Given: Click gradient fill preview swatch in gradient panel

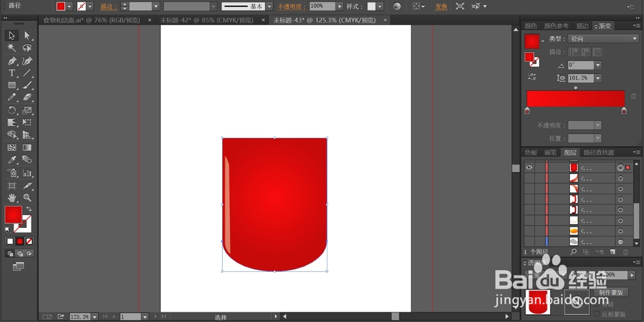Looking at the screenshot, I should [x=532, y=41].
